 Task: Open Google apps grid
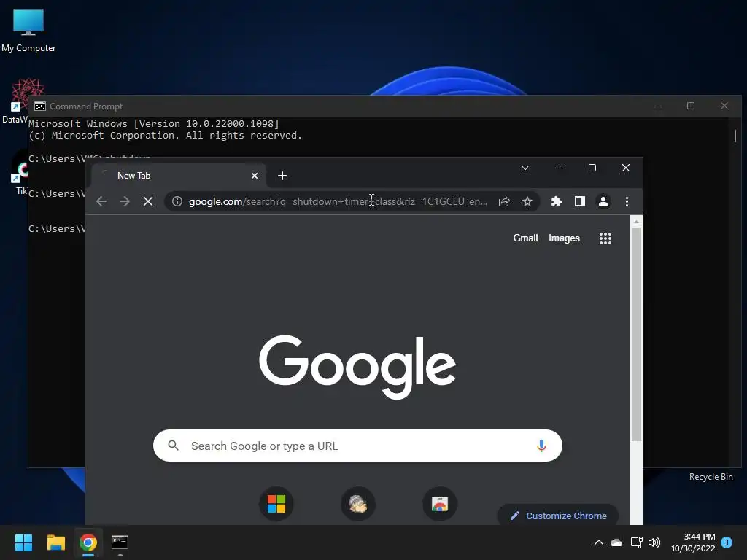(x=605, y=238)
